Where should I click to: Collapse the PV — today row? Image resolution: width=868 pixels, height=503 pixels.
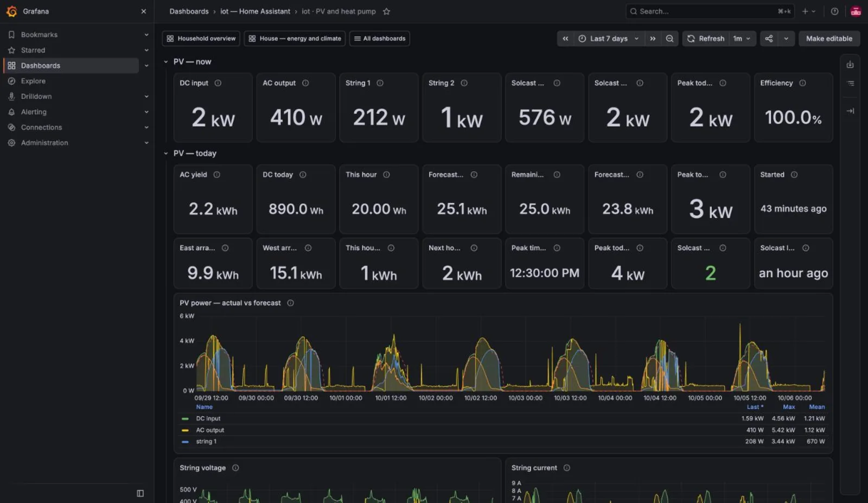point(166,154)
